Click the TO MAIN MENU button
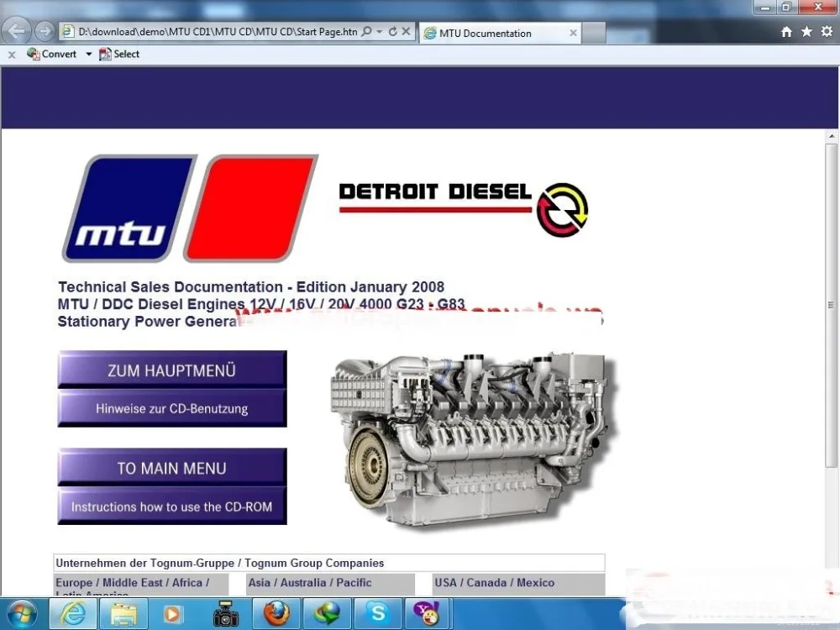Screen dimensions: 840x630 pos(171,468)
